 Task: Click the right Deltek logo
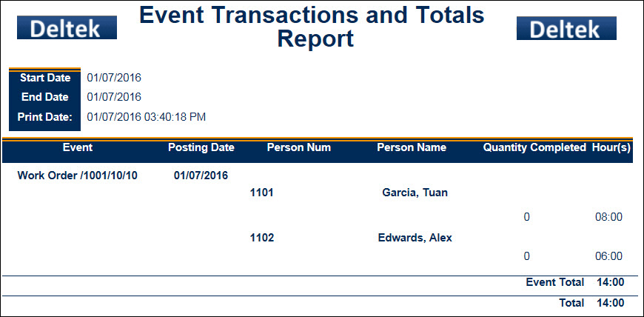tap(566, 28)
